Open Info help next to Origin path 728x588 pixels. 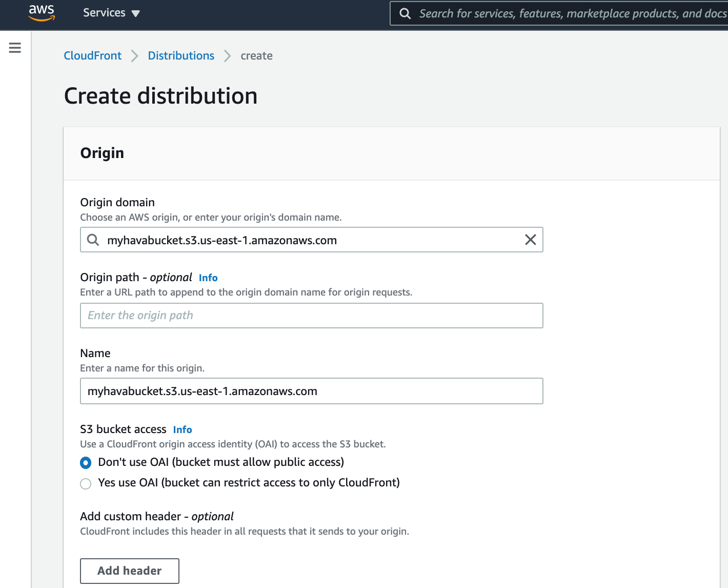(x=208, y=278)
